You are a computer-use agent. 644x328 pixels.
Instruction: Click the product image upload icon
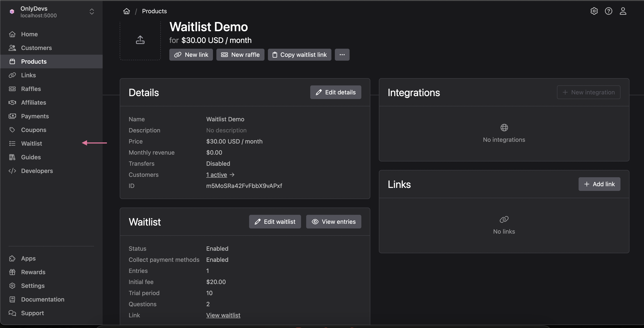(x=140, y=40)
